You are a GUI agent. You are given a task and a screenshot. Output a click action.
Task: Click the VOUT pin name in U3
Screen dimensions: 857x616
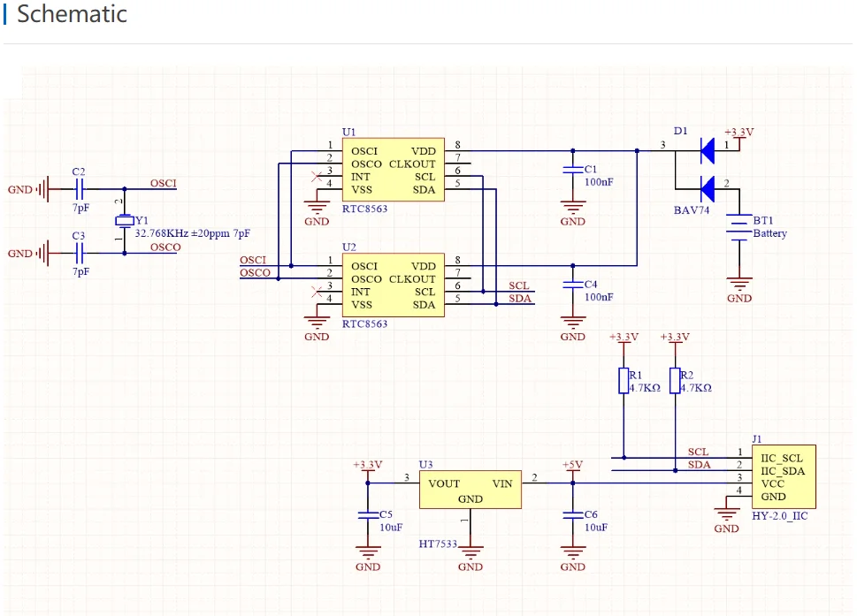pos(444,483)
